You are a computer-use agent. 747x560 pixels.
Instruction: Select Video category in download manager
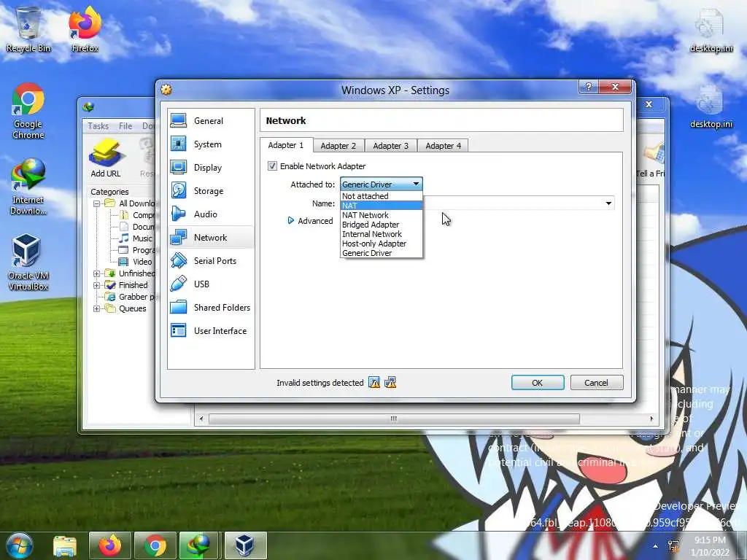click(x=136, y=262)
